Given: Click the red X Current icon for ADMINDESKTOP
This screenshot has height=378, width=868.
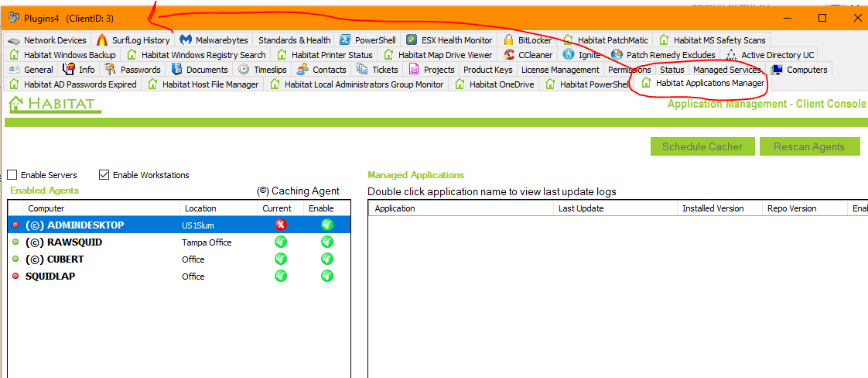Looking at the screenshot, I should pyautogui.click(x=280, y=225).
